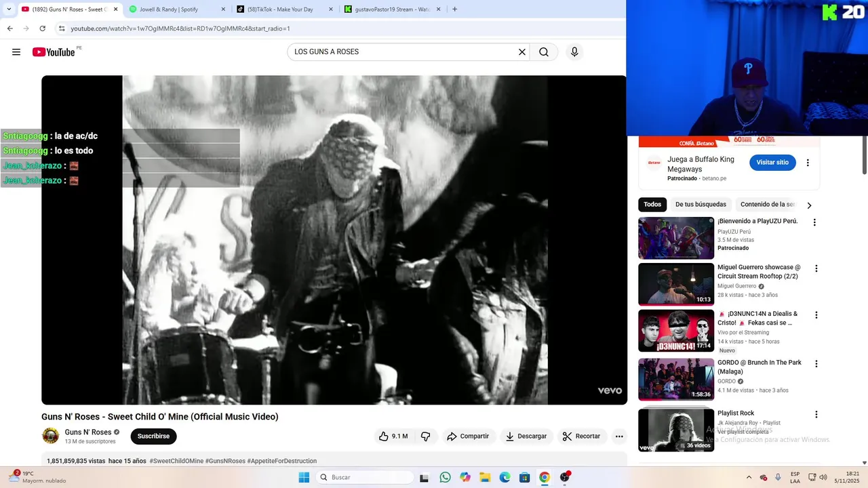
Task: Open the Playlist Rock thumbnail
Action: pyautogui.click(x=676, y=430)
